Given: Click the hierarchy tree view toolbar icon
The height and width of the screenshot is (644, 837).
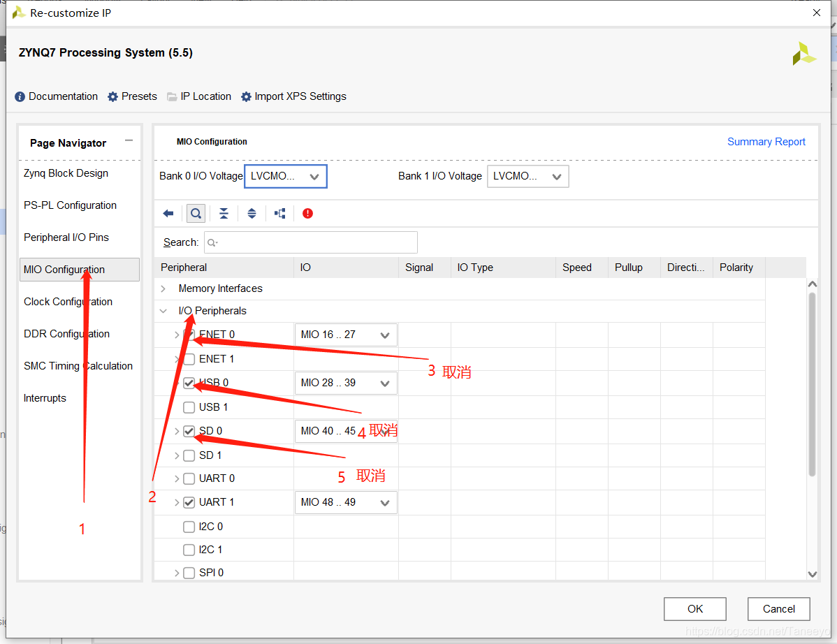Looking at the screenshot, I should point(279,214).
